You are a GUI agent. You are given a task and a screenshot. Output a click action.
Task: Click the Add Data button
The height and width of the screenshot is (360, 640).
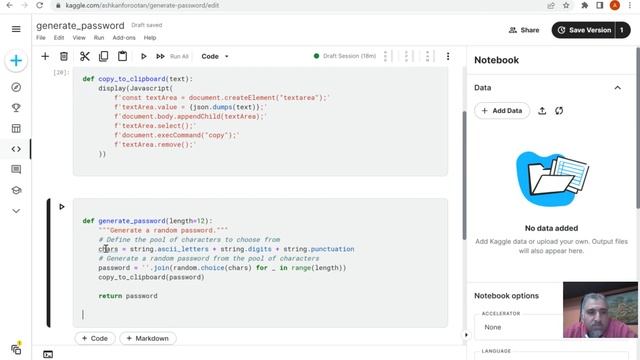point(502,111)
